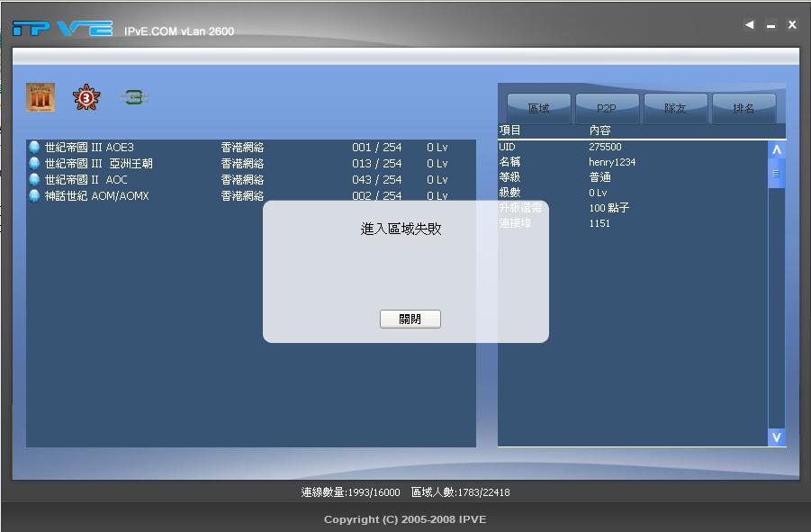Select the red star medal icon

86,96
